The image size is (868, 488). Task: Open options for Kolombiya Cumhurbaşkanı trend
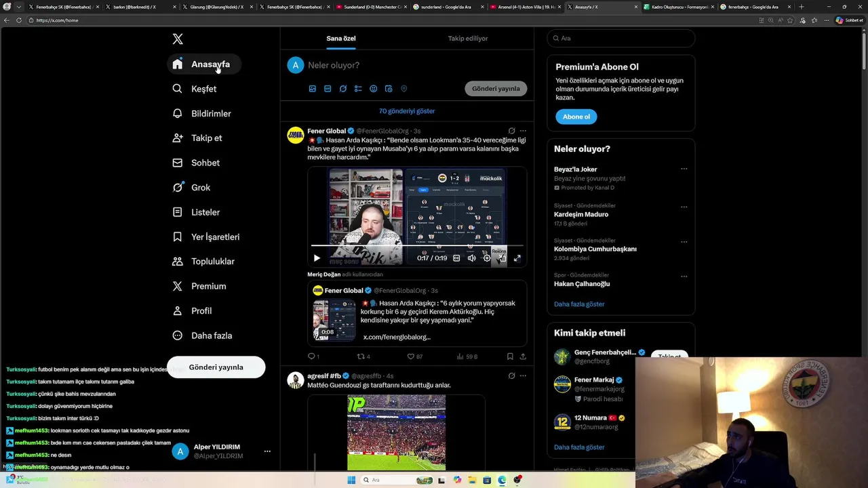[684, 242]
